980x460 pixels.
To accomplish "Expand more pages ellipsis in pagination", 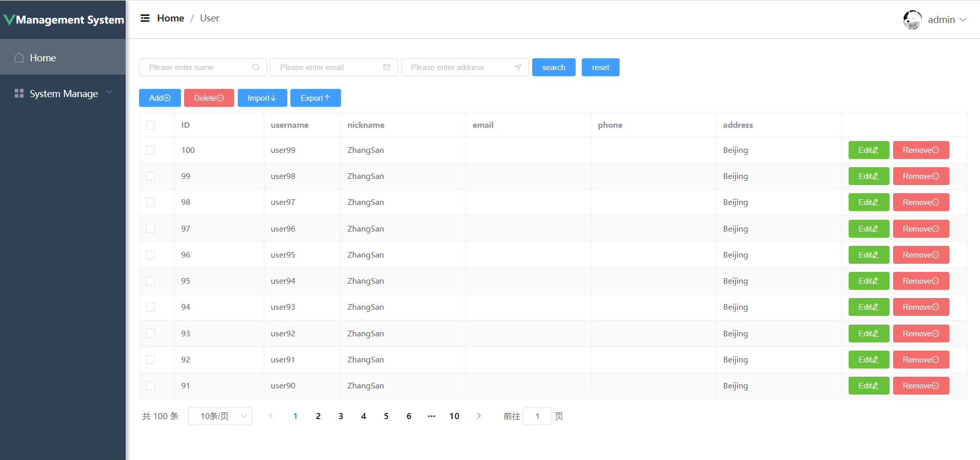I will (431, 416).
